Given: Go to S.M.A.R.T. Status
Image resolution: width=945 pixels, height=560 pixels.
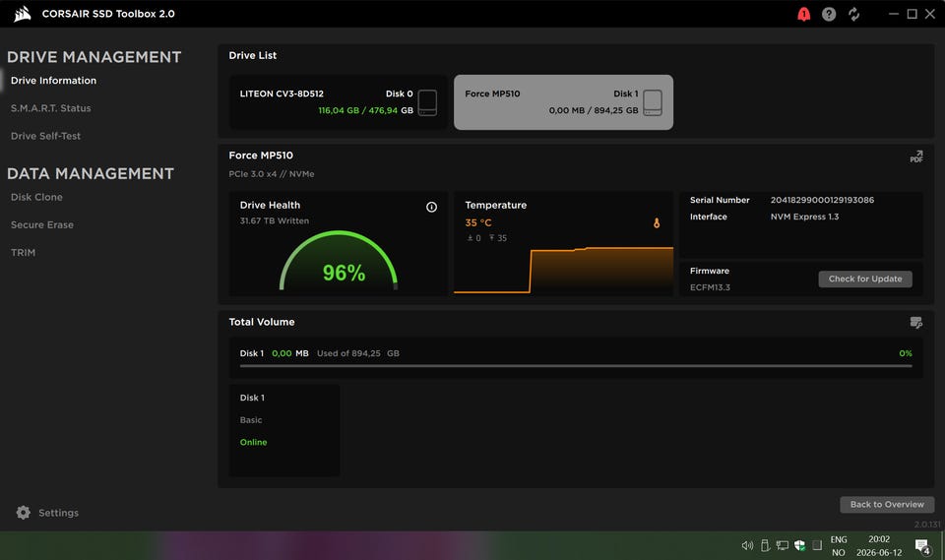Looking at the screenshot, I should [50, 108].
